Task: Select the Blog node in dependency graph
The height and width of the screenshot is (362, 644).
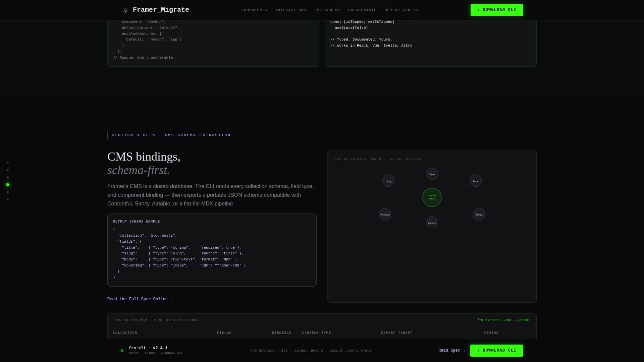Action: point(388,181)
